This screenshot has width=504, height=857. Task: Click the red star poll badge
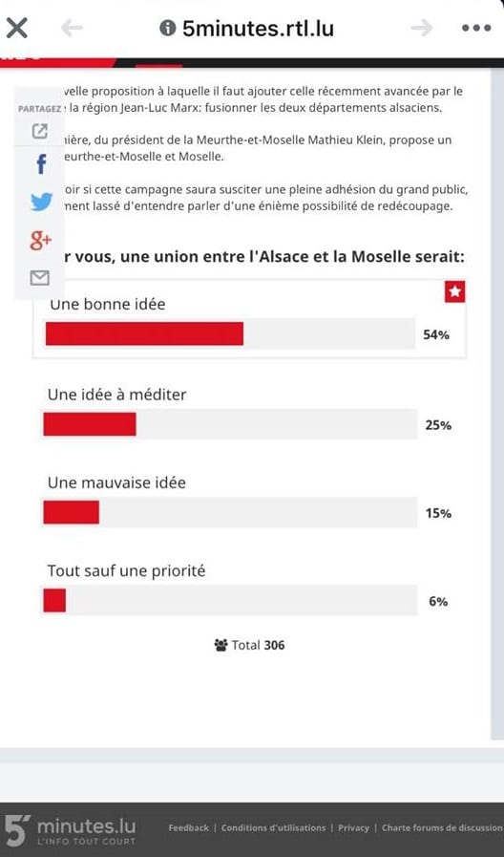point(455,291)
